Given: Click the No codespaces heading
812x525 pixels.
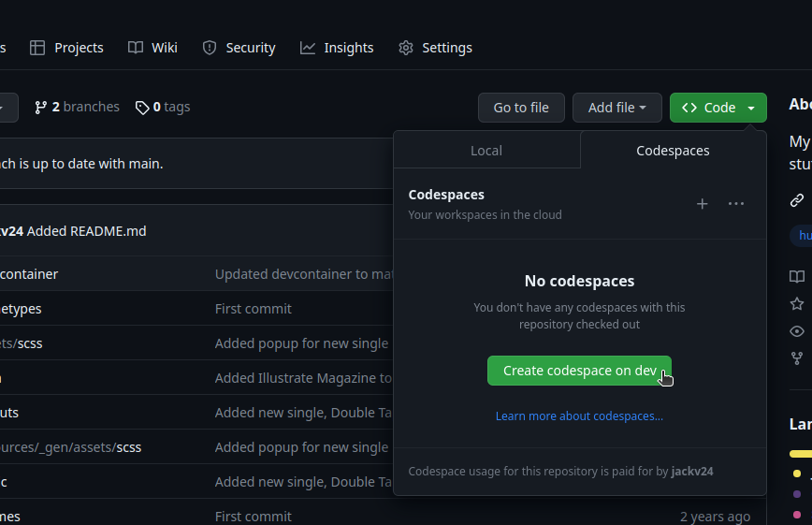Looking at the screenshot, I should click(579, 281).
